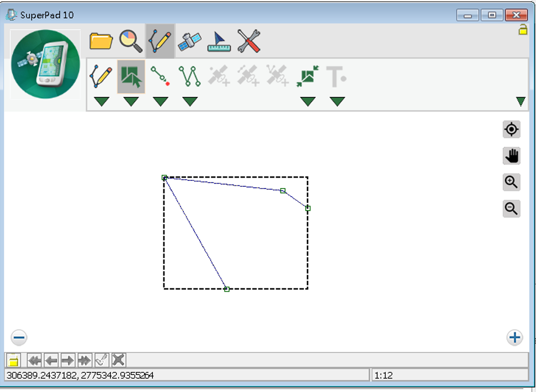Expand dropdown under create feature pencil

[102, 101]
